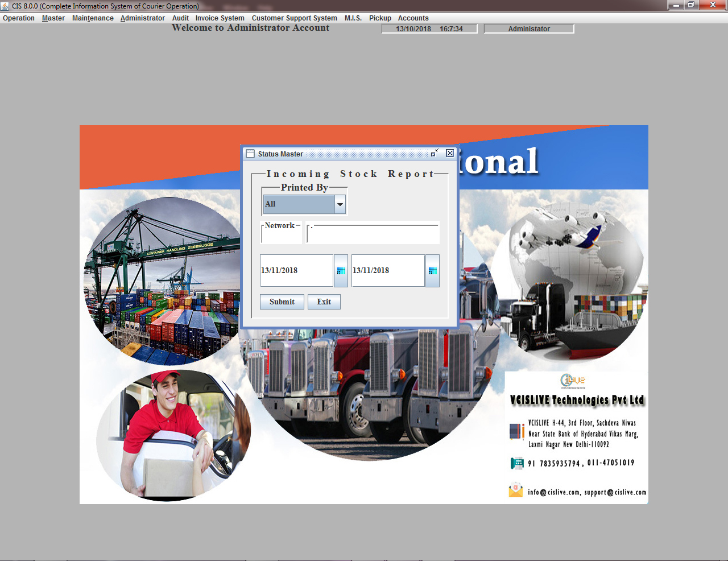Viewport: 728px width, 561px height.
Task: Click the VCISLIVE logo above company name
Action: pos(573,381)
